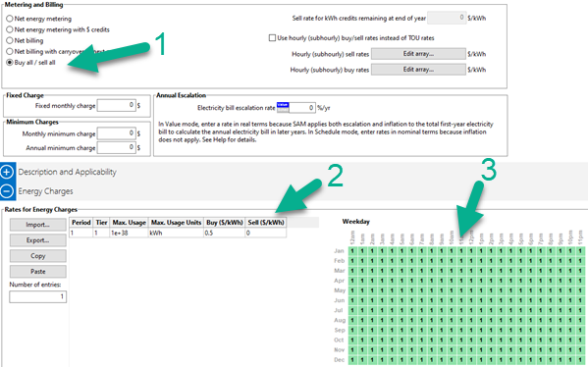This screenshot has height=367, width=588.
Task: Click electricity bill escalation rate field
Action: coord(302,108)
